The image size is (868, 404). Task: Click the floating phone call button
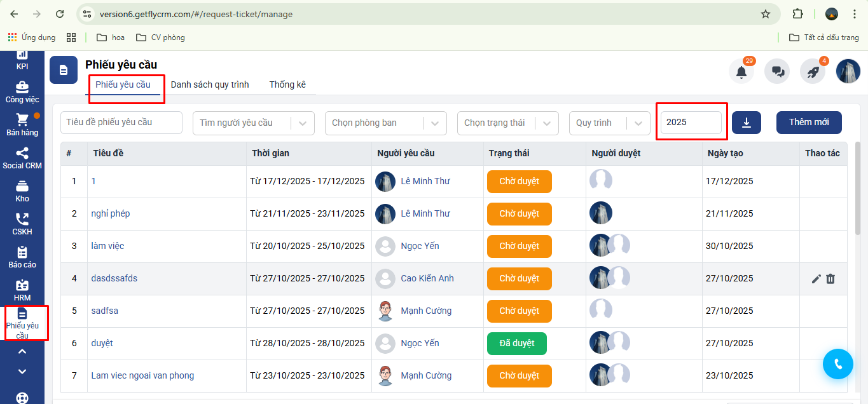[x=838, y=364]
